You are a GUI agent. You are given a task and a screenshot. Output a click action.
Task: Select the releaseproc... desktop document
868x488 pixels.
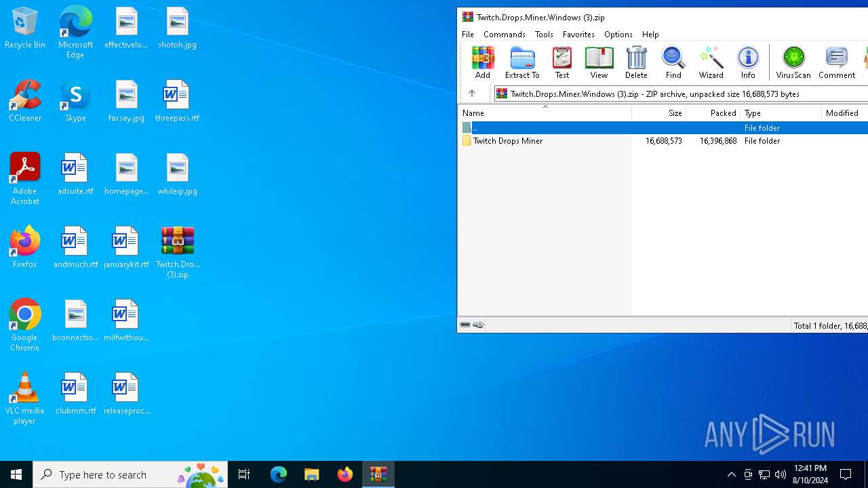point(126,394)
